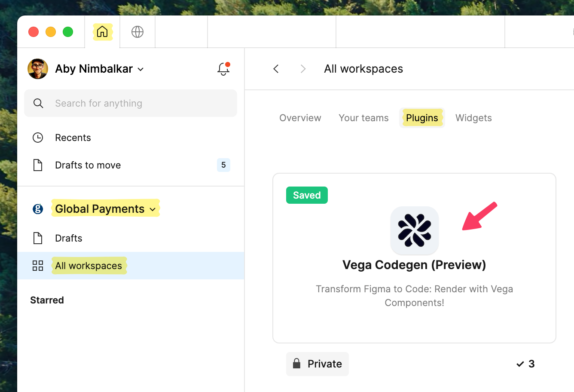Toggle the Private visibility setting
Screen dimensions: 574x392
317,364
